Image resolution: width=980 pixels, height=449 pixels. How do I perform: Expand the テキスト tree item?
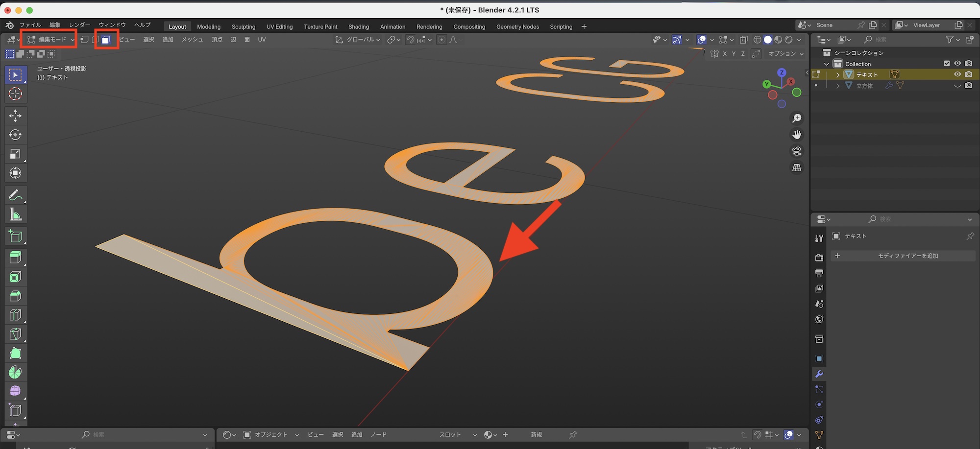coord(838,75)
